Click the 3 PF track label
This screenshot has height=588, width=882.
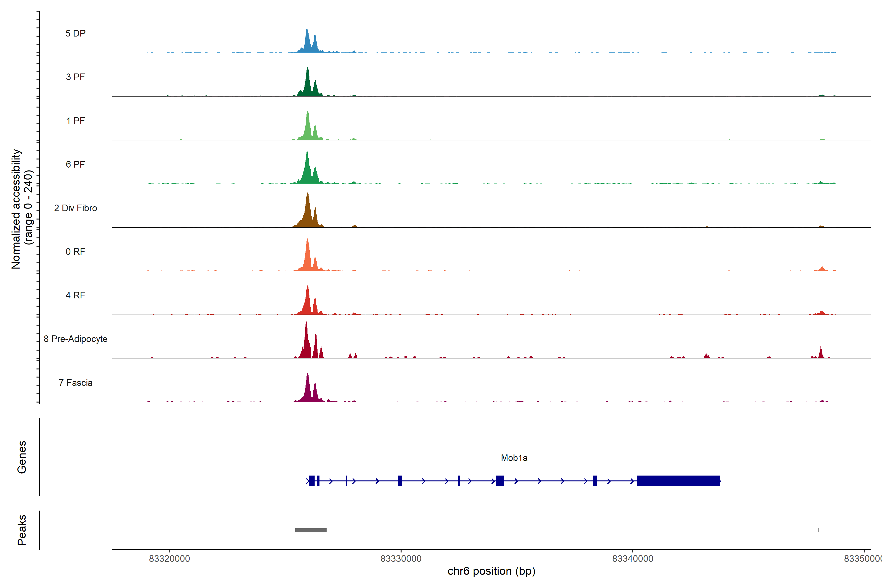(x=75, y=77)
